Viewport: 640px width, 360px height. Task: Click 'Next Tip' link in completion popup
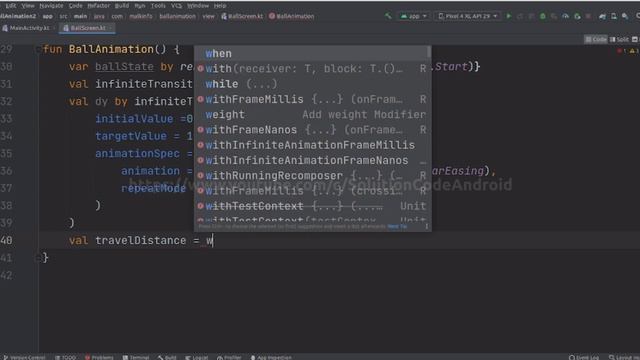(x=397, y=226)
